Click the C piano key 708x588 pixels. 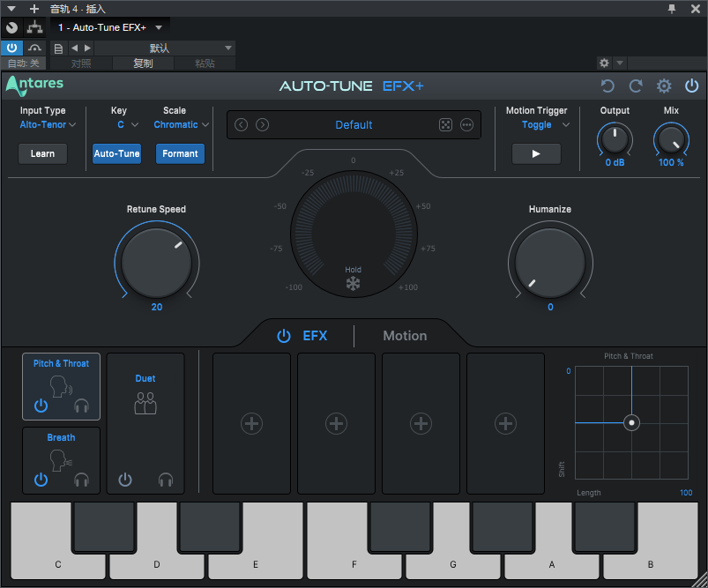58,541
